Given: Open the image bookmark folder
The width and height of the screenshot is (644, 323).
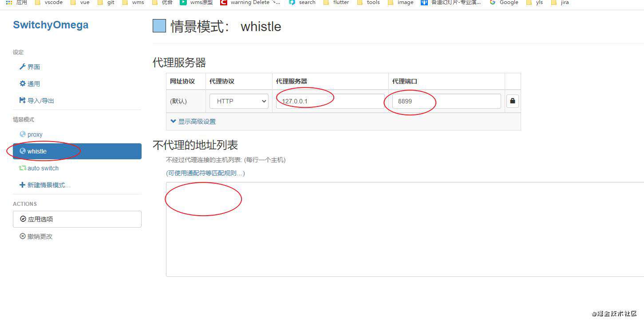Looking at the screenshot, I should click(x=401, y=2).
